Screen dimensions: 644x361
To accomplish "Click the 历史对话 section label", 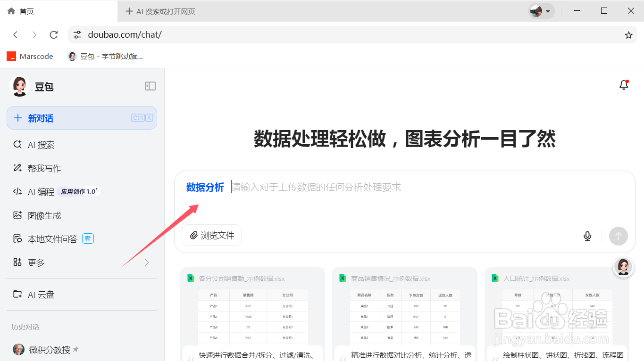I will (25, 327).
